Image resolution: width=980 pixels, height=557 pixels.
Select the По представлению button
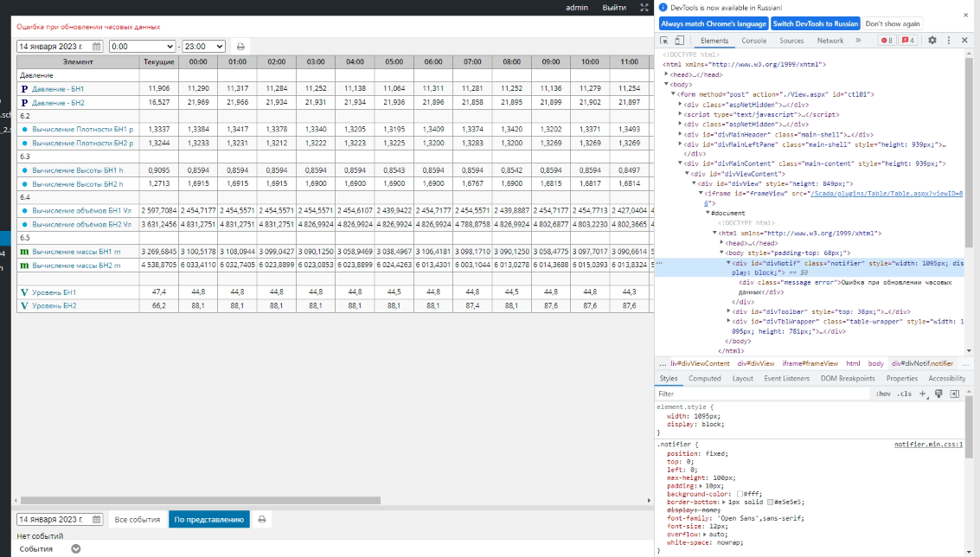[x=208, y=520]
